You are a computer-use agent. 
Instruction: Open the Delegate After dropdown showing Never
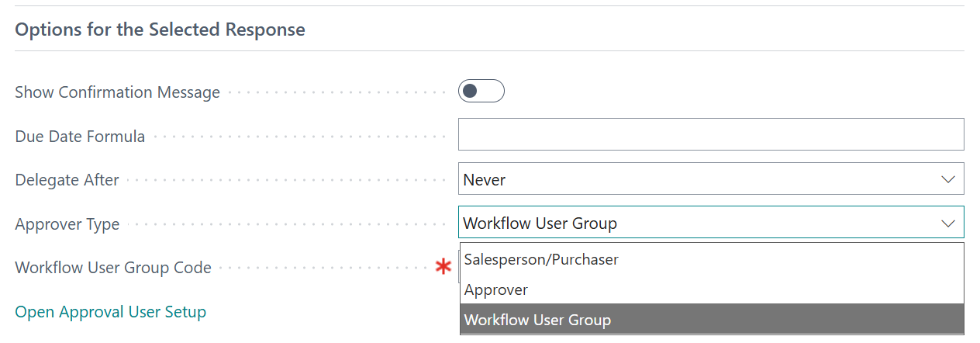[711, 178]
